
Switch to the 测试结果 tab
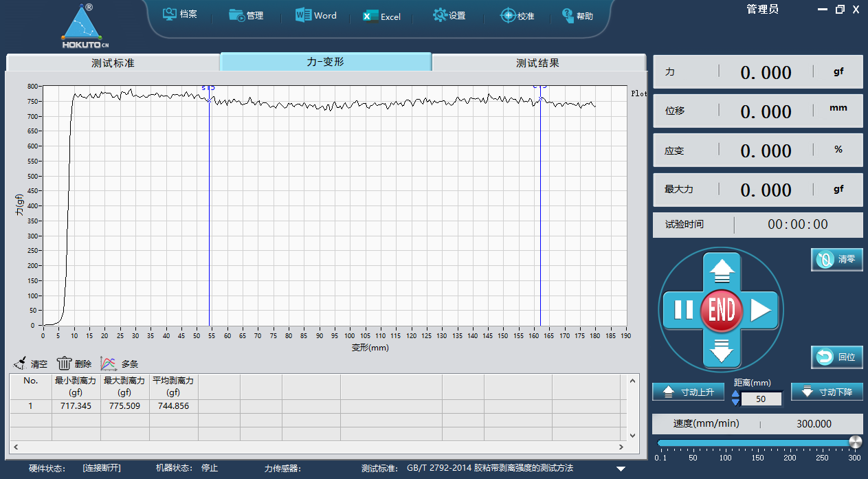[x=538, y=63]
